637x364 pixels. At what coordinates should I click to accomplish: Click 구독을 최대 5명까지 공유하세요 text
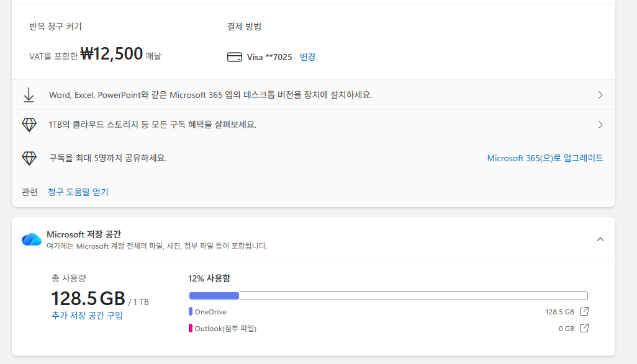(107, 158)
